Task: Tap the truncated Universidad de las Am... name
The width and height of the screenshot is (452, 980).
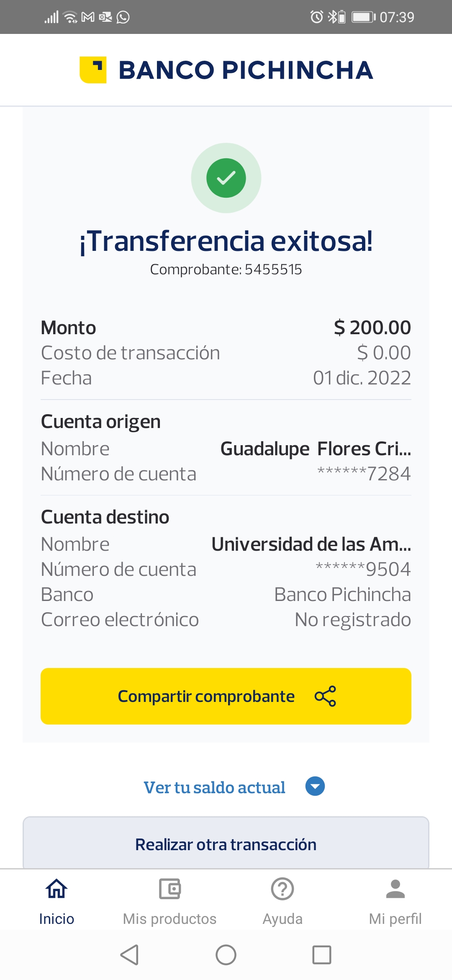Action: 311,544
